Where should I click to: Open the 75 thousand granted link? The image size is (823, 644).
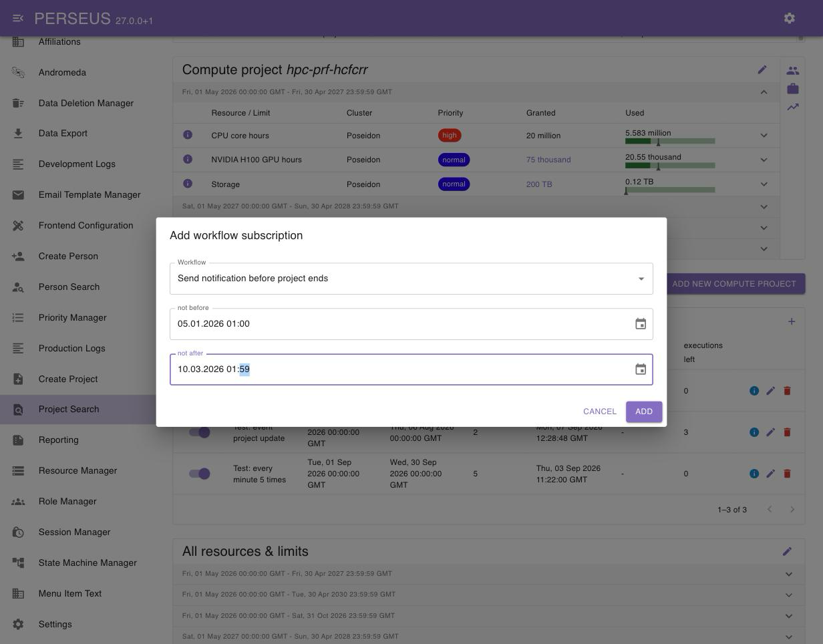pyautogui.click(x=548, y=160)
